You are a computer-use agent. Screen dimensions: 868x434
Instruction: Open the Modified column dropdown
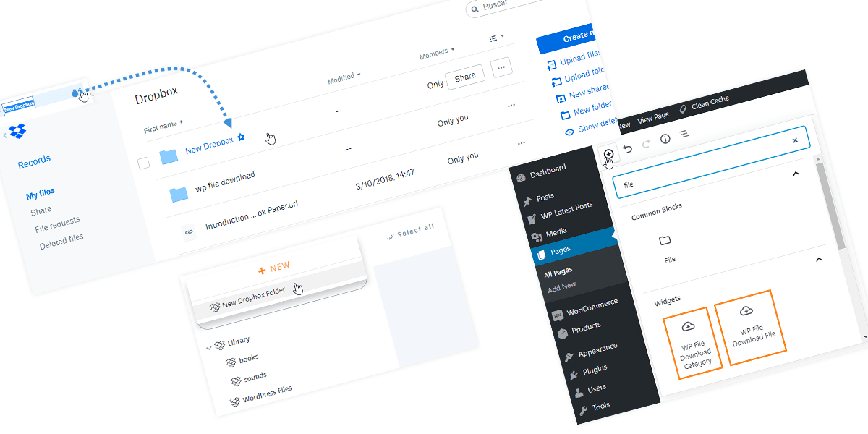click(344, 77)
